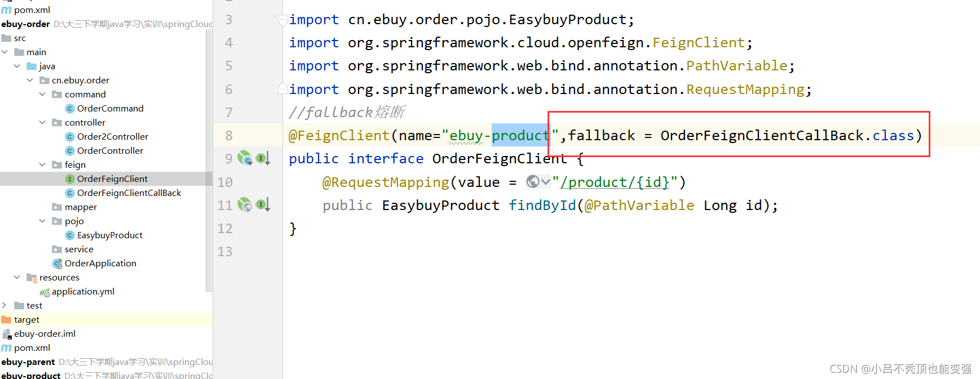
Task: Collapse the feign package
Action: 42,164
